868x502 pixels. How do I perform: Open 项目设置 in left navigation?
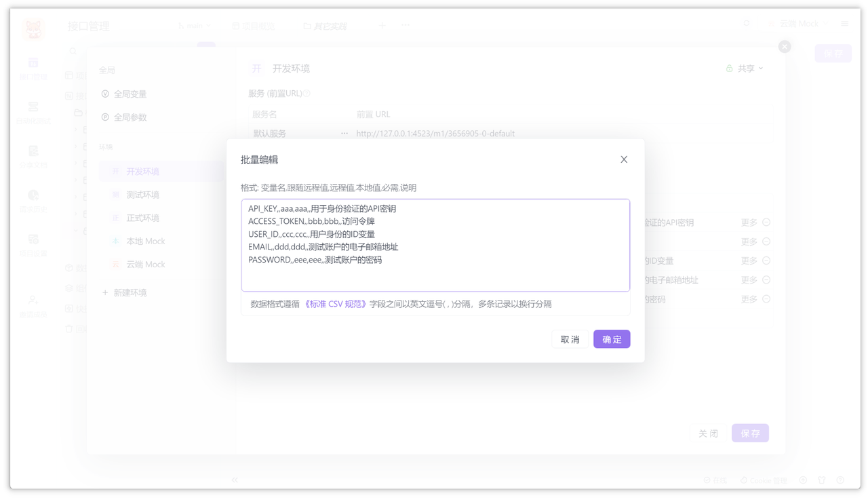click(x=33, y=245)
